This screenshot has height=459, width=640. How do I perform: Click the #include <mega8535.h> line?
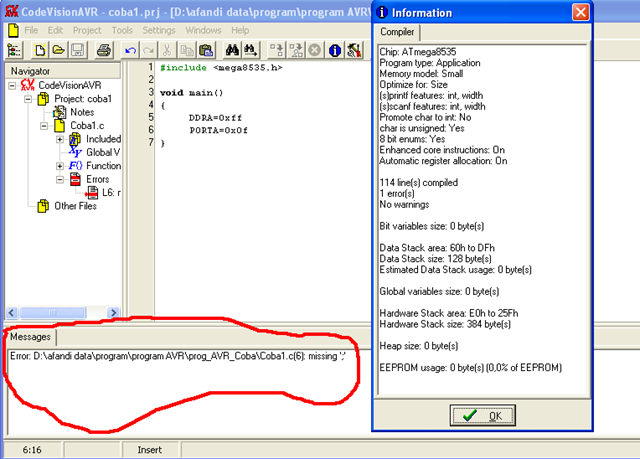pyautogui.click(x=221, y=68)
